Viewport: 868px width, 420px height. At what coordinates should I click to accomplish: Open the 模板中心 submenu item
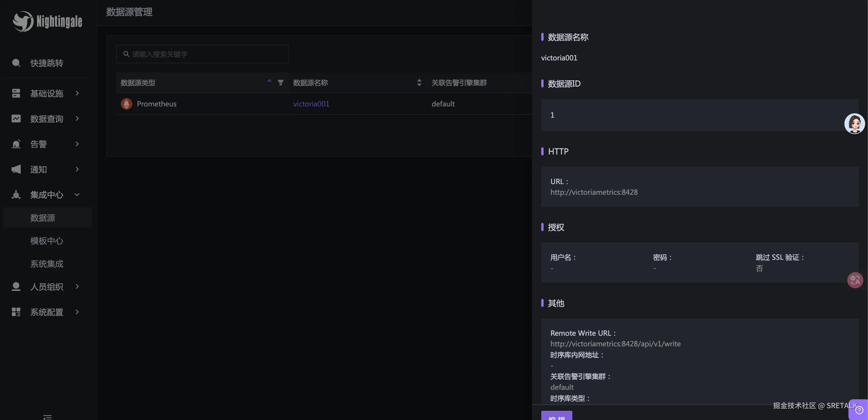pos(47,241)
